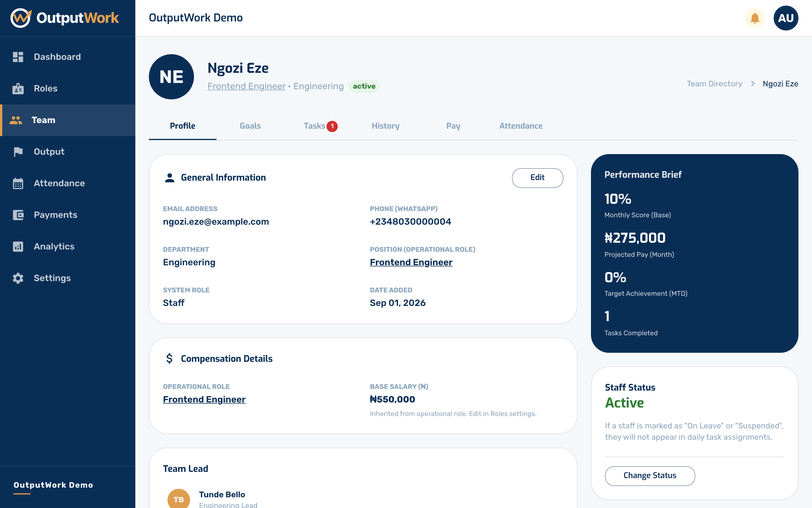
Task: Open Payments in the sidebar
Action: [67, 215]
